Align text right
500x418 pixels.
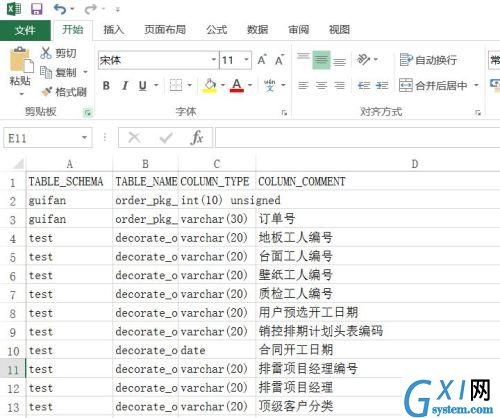point(340,86)
